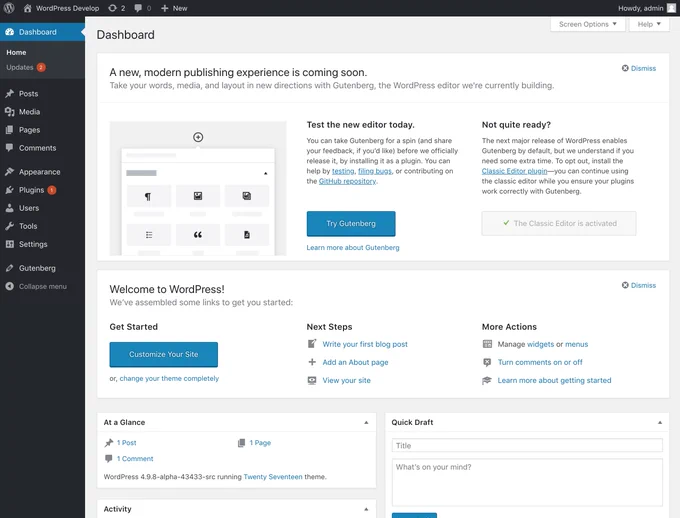The width and height of the screenshot is (680, 518).
Task: Open the Screen Options dropdown
Action: click(588, 24)
